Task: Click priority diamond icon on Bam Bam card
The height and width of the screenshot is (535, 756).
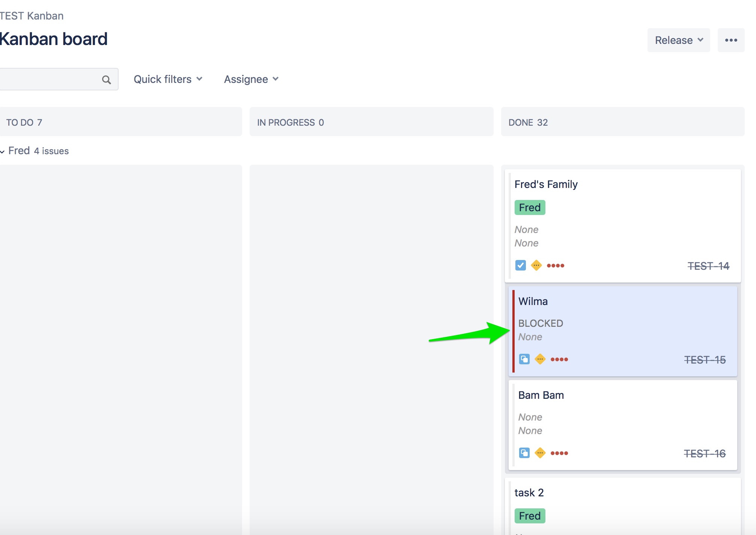Action: click(540, 453)
